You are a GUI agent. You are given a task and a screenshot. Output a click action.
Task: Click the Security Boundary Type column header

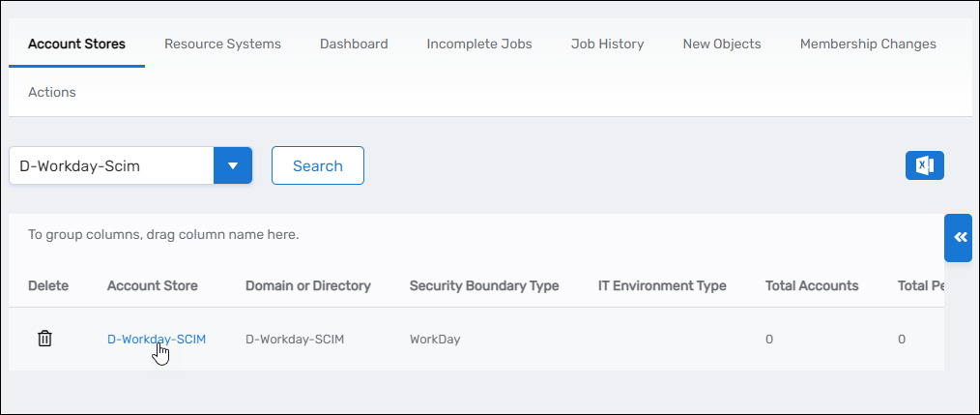[484, 285]
